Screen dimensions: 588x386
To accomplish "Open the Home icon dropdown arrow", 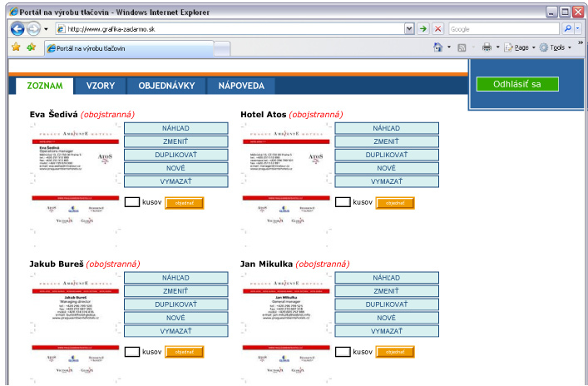I will click(x=449, y=47).
